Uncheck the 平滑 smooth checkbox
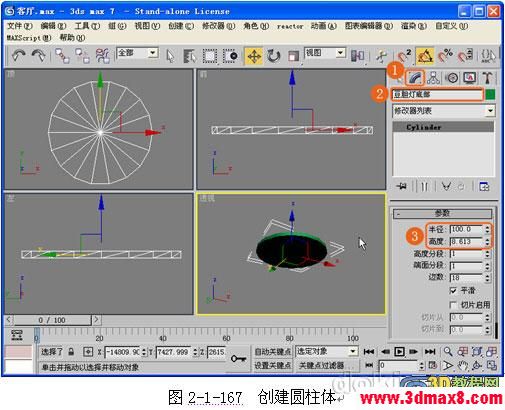This screenshot has height=410, width=505. 453,291
